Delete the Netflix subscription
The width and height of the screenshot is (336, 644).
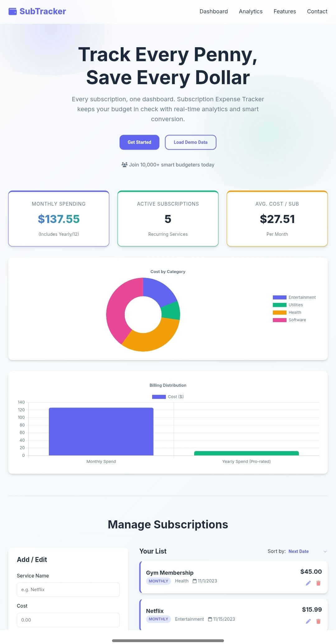click(x=318, y=621)
